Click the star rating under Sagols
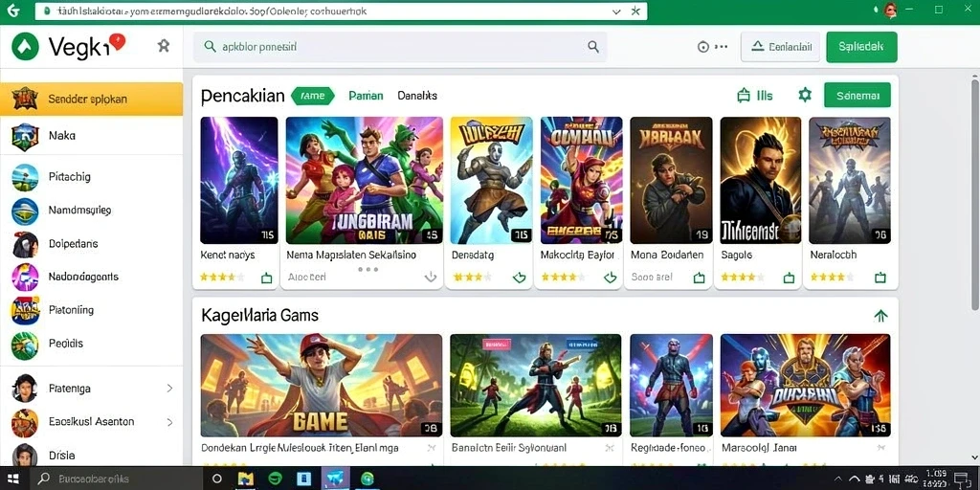Viewport: 980px width, 490px height. [x=742, y=277]
